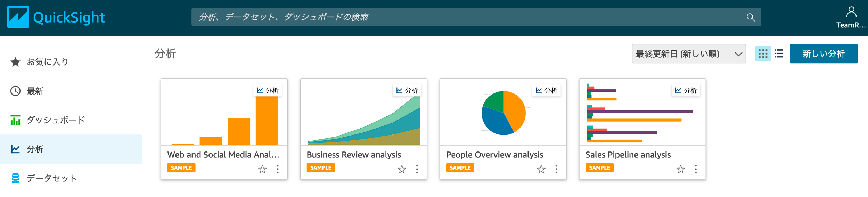The width and height of the screenshot is (868, 197).
Task: Open People Overview analysis pie chart thumbnail
Action: 503,112
